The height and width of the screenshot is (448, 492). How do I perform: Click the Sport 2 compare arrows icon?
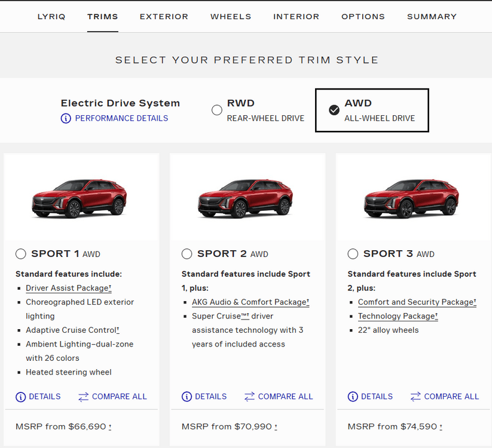pos(250,397)
